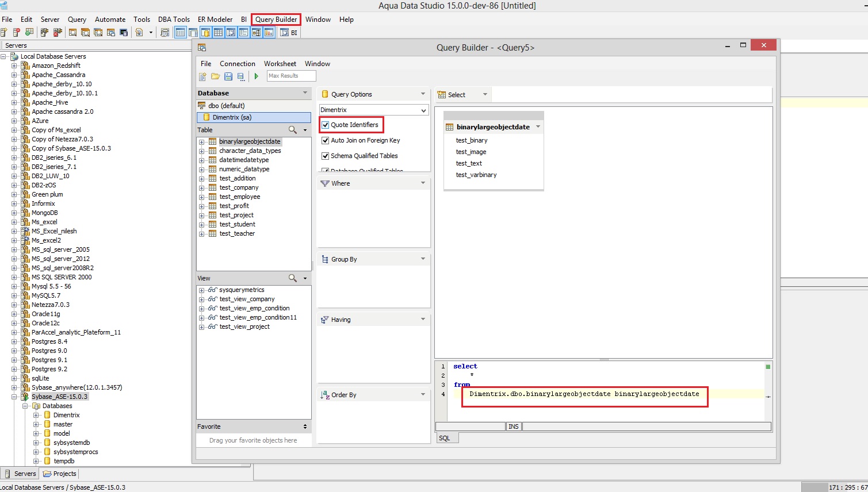Viewport: 868px width, 492px height.
Task: Open the Order By panel dropdown arrow
Action: pos(423,394)
